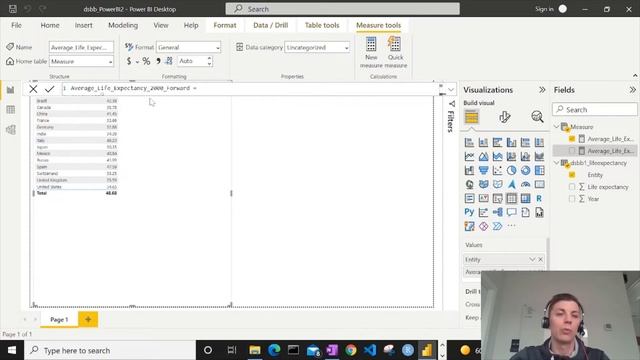
Task: Select the Python visual
Action: click(x=469, y=212)
